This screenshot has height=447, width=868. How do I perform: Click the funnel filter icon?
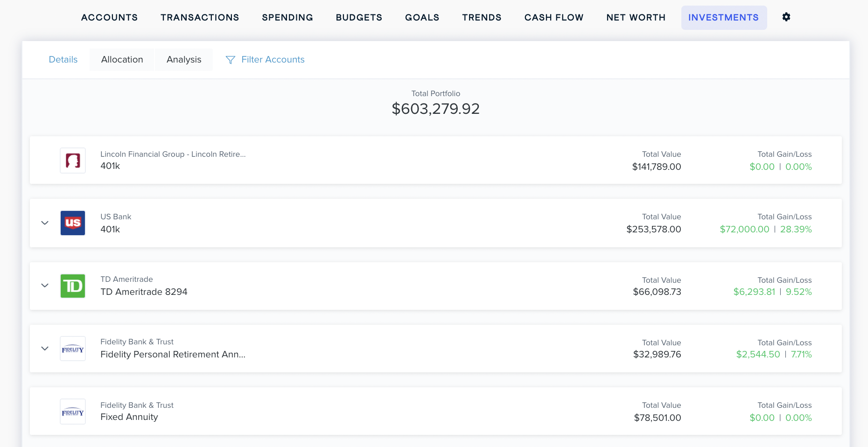(230, 60)
